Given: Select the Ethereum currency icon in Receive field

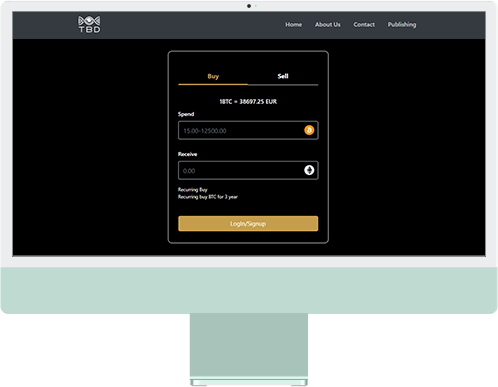Looking at the screenshot, I should [x=309, y=170].
